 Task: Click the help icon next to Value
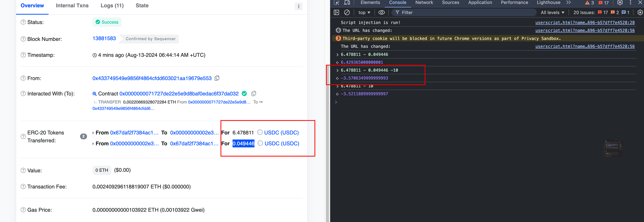pos(23,170)
